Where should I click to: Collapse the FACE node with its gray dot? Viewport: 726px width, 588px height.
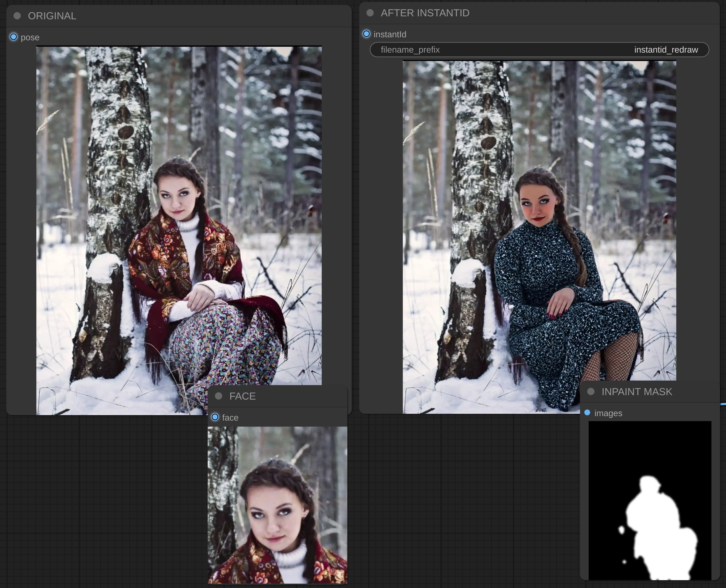(x=219, y=396)
